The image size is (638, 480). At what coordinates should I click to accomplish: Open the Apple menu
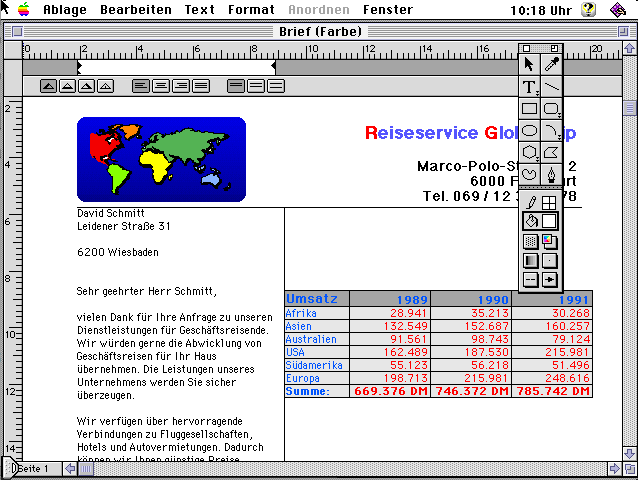tap(24, 9)
